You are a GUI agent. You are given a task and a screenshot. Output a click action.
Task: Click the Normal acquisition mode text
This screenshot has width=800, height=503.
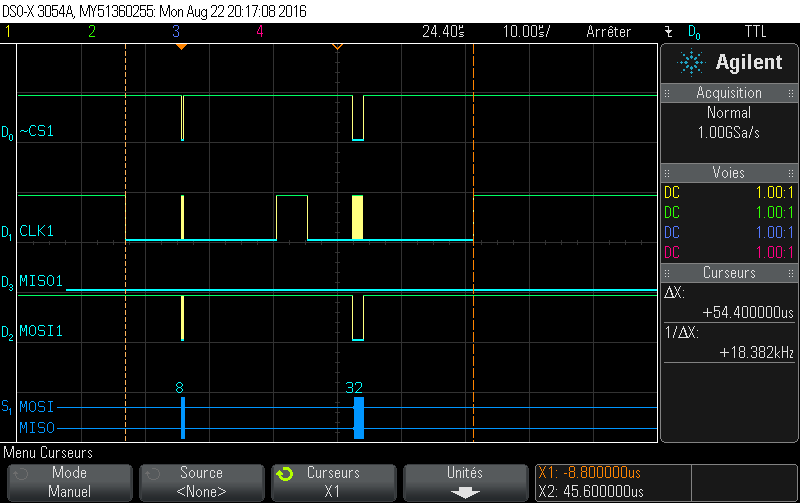[729, 113]
